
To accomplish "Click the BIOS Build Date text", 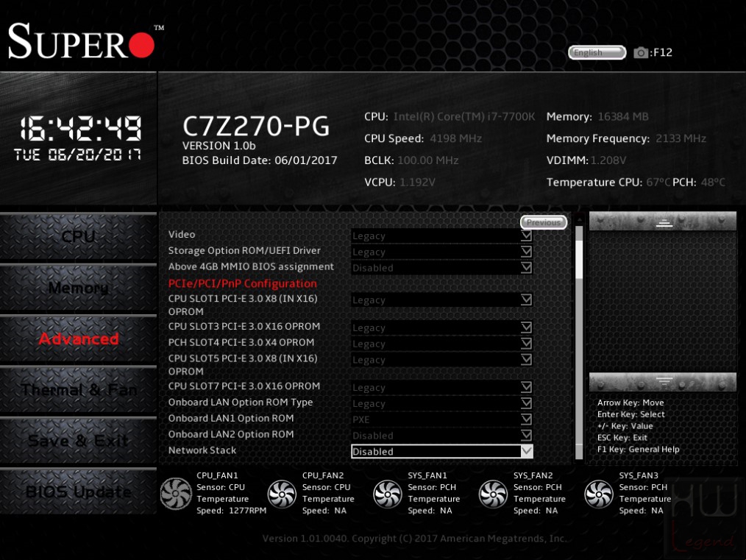I will coord(260,160).
